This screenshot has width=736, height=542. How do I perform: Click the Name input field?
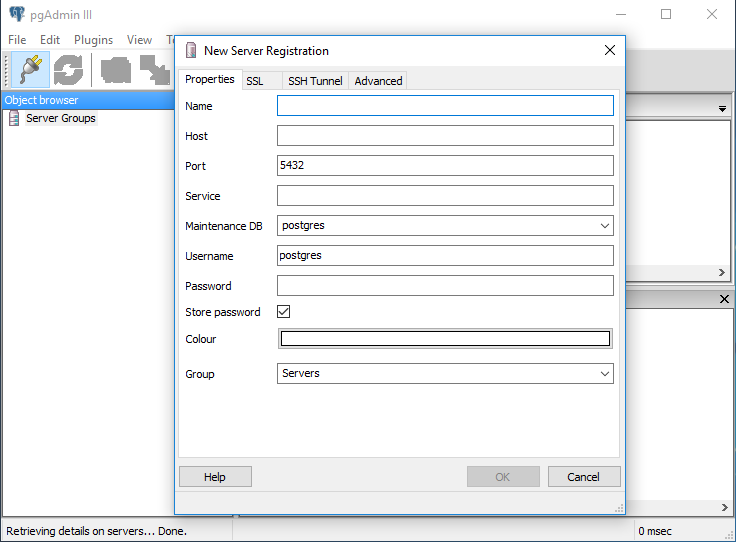(x=445, y=106)
